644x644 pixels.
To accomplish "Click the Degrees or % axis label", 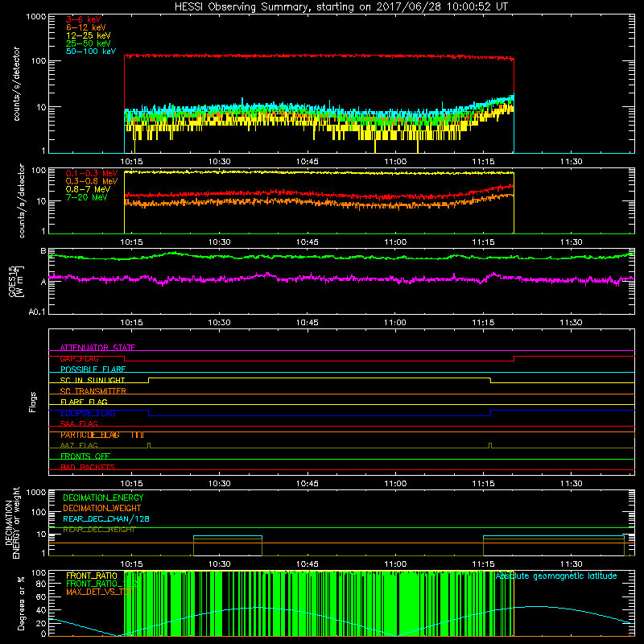I will point(21,603).
